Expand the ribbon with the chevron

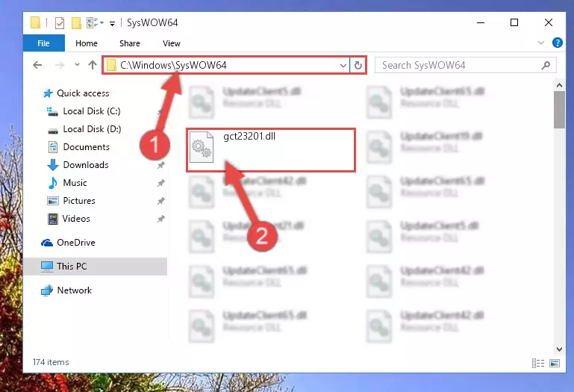[541, 43]
